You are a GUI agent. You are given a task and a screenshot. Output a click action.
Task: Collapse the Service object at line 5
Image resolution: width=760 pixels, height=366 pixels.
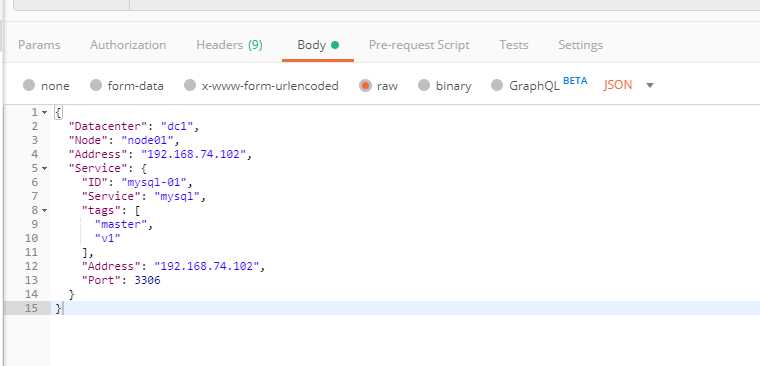[x=45, y=169]
